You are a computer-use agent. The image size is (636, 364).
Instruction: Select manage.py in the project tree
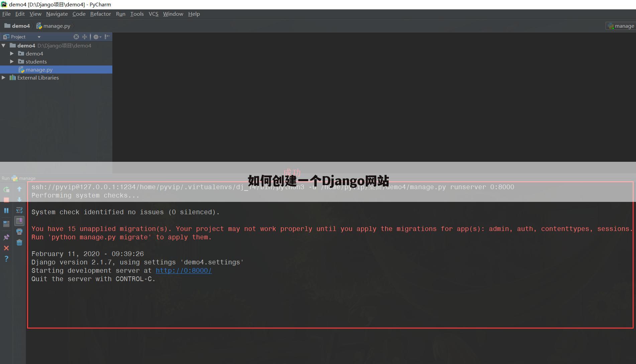(x=39, y=70)
